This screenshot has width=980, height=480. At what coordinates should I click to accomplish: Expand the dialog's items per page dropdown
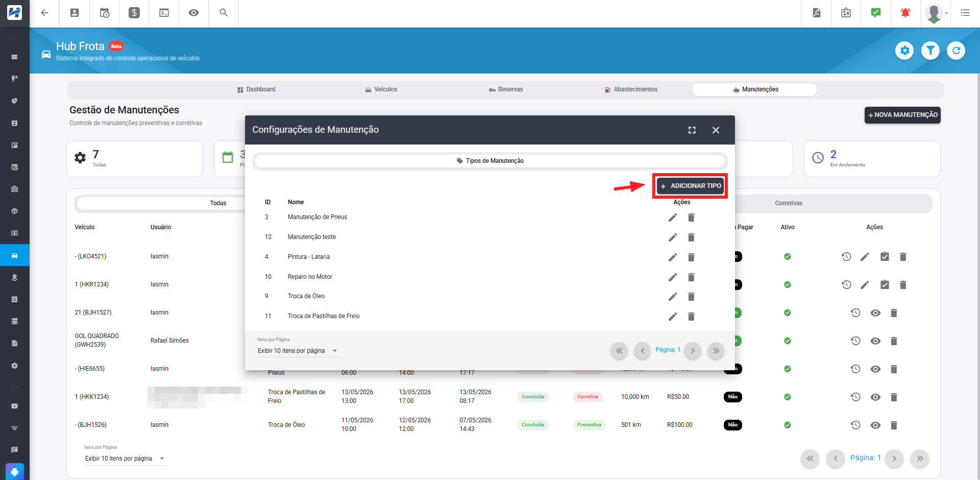click(298, 351)
